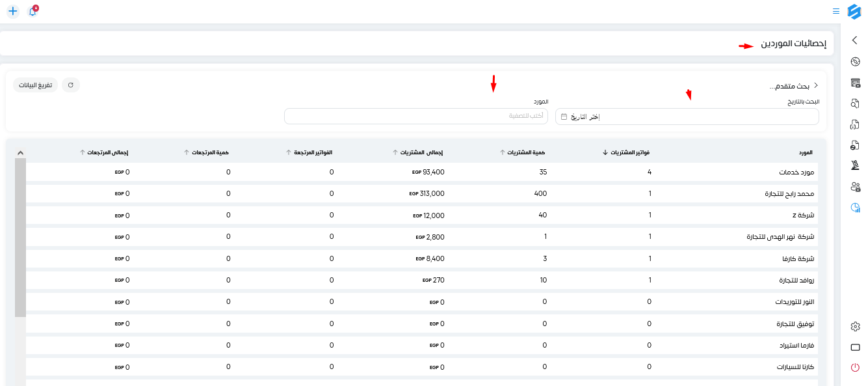
Task: Open the إختر التاريخ date field
Action: pos(687,117)
